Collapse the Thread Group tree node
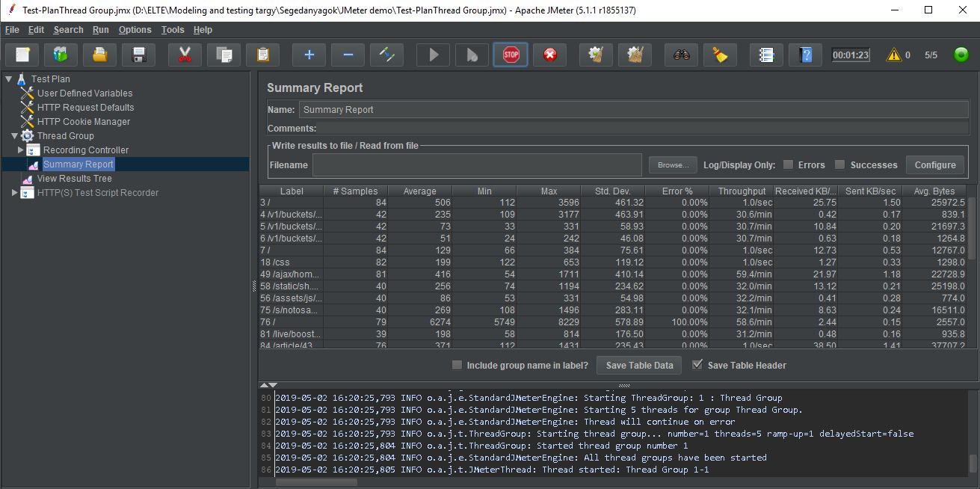The width and height of the screenshot is (980, 489). click(x=15, y=136)
